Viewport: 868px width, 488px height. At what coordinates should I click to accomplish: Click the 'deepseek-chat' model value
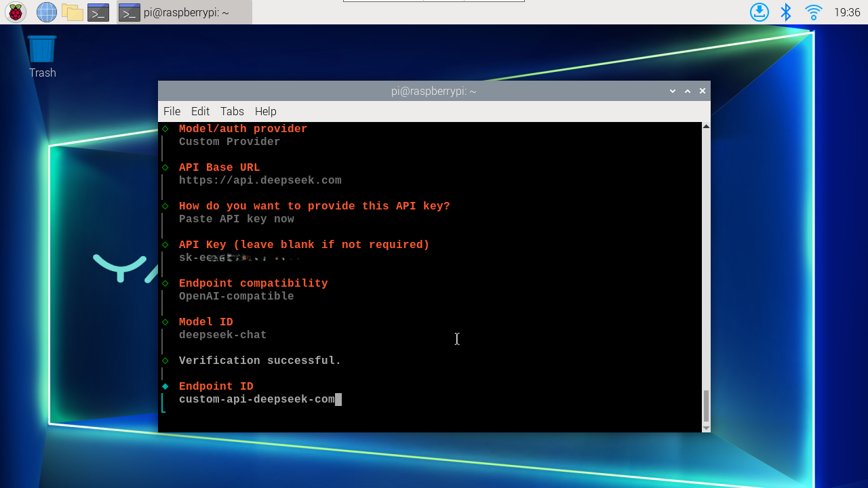coord(223,335)
